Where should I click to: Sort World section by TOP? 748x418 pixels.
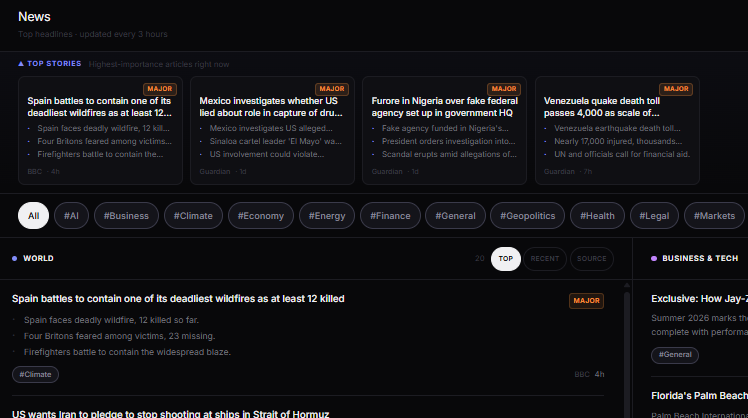tap(506, 259)
